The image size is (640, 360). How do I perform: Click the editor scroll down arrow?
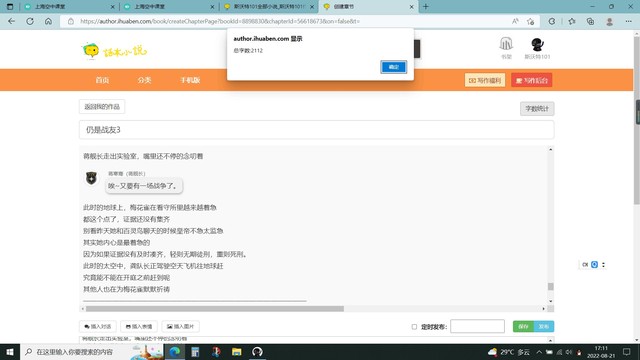tap(551, 301)
